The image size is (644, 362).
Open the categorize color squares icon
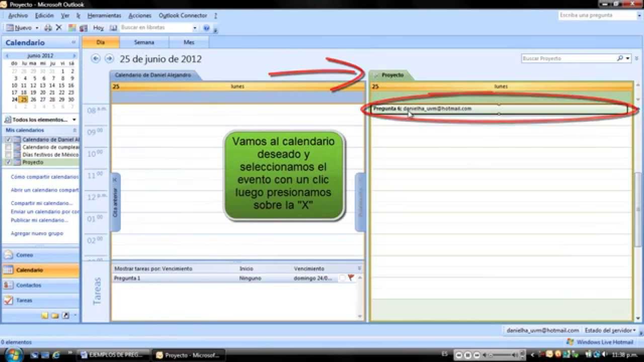(x=72, y=28)
